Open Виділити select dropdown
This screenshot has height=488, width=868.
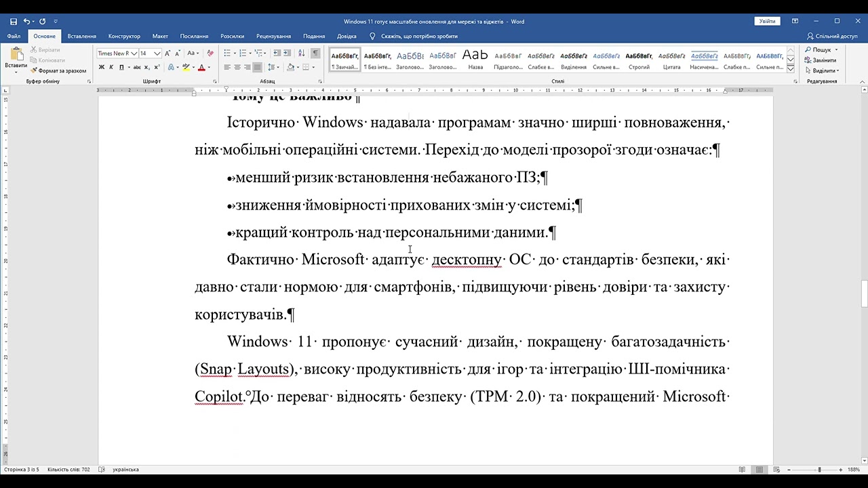click(822, 70)
